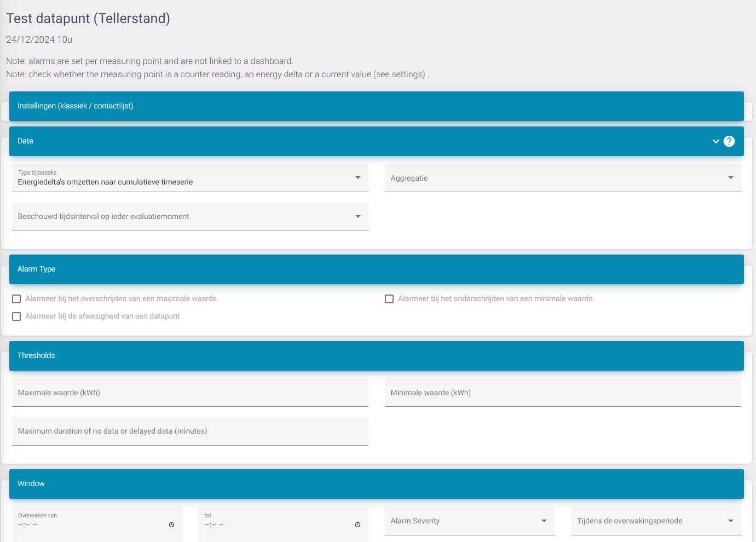This screenshot has height=542, width=756.
Task: Enable alarm on falling below minimum value
Action: coord(389,299)
